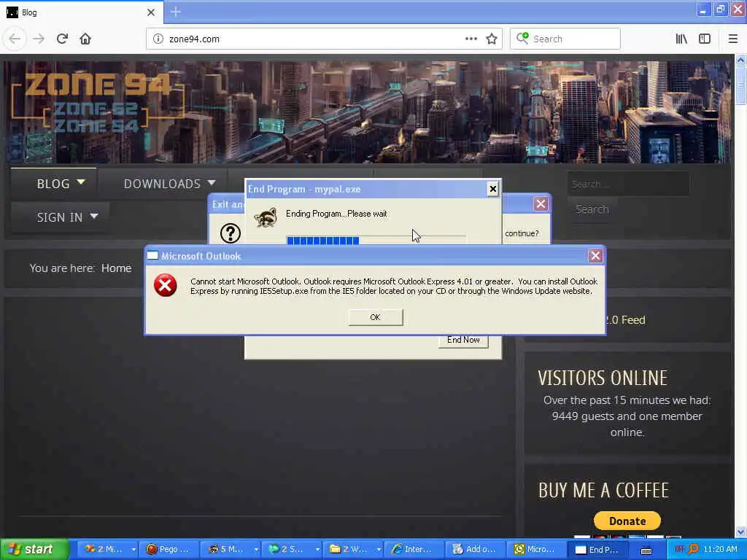
Task: Click OK in Microsoft Outlook error dialog
Action: tap(376, 317)
